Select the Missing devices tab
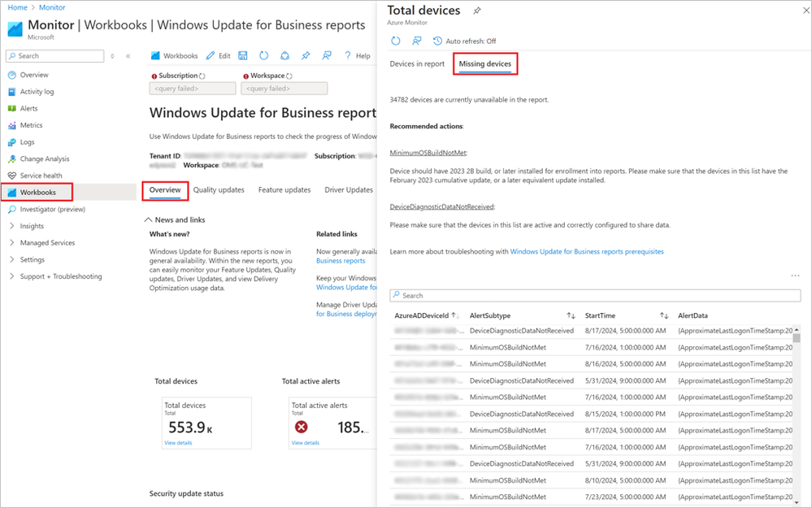This screenshot has width=812, height=508. tap(485, 63)
